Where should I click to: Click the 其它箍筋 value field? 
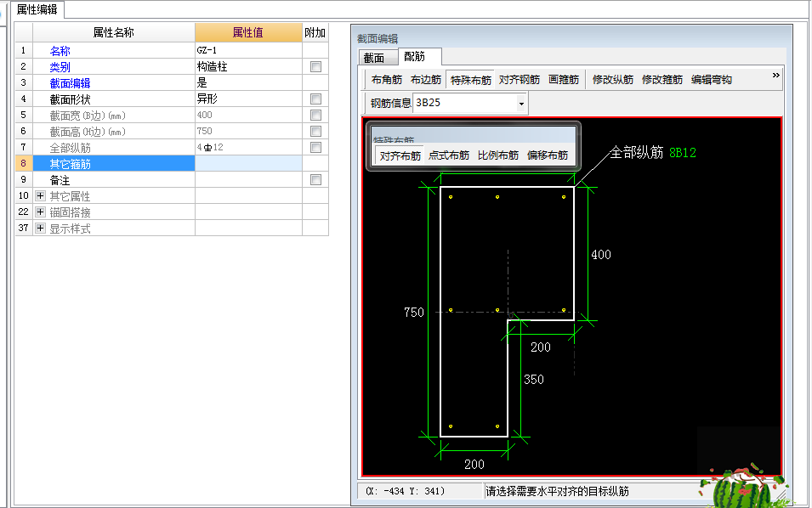tap(247, 163)
